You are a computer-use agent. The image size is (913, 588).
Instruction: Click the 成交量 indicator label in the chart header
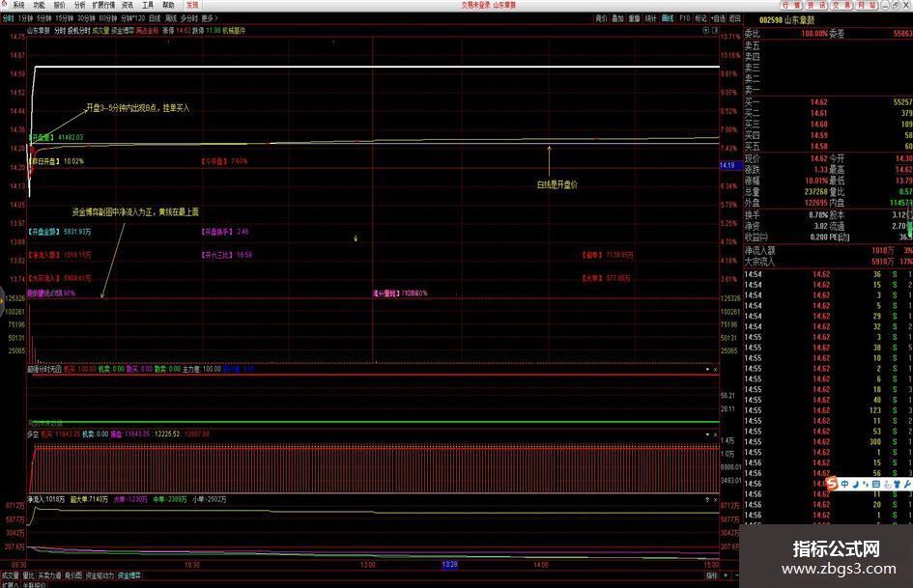(100, 30)
